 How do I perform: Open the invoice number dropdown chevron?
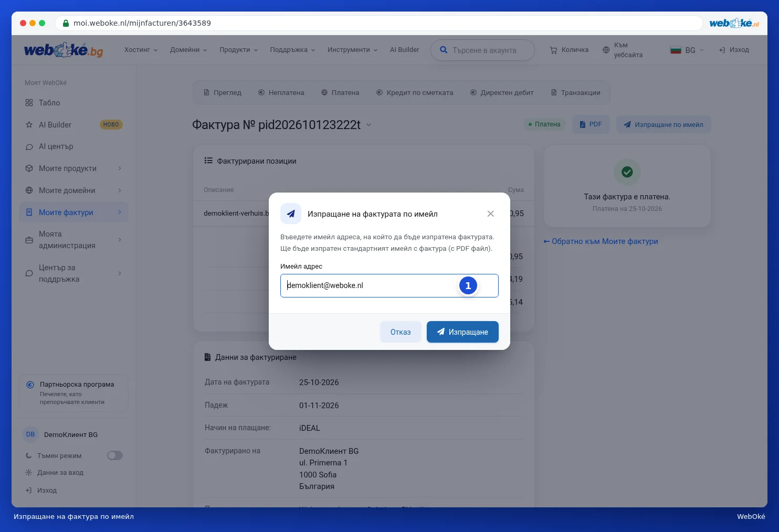click(369, 125)
